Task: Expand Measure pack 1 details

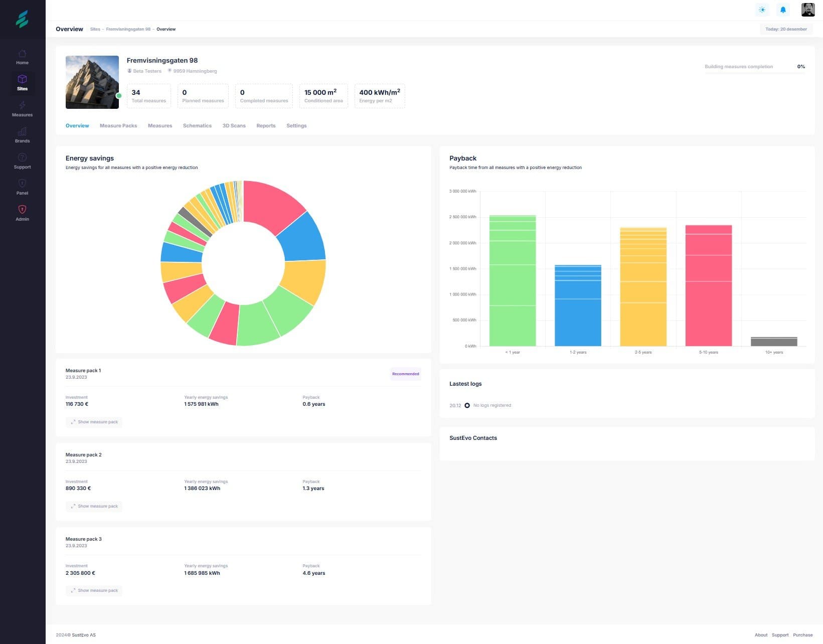Action: (94, 422)
